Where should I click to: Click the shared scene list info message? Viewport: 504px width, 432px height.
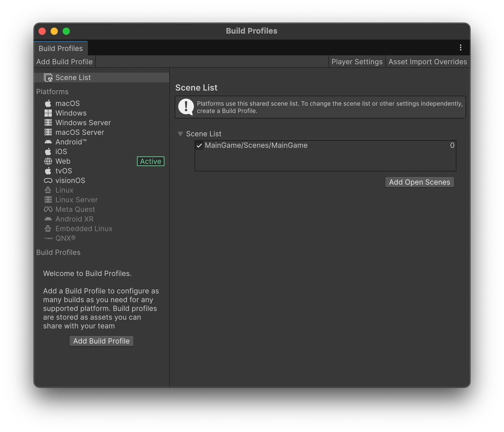[x=330, y=107]
